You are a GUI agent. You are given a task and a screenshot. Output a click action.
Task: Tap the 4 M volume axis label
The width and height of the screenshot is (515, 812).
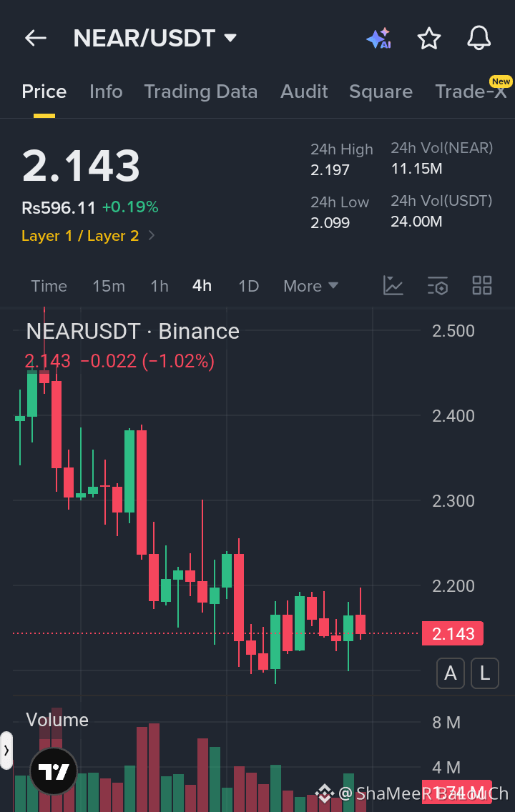tap(446, 767)
